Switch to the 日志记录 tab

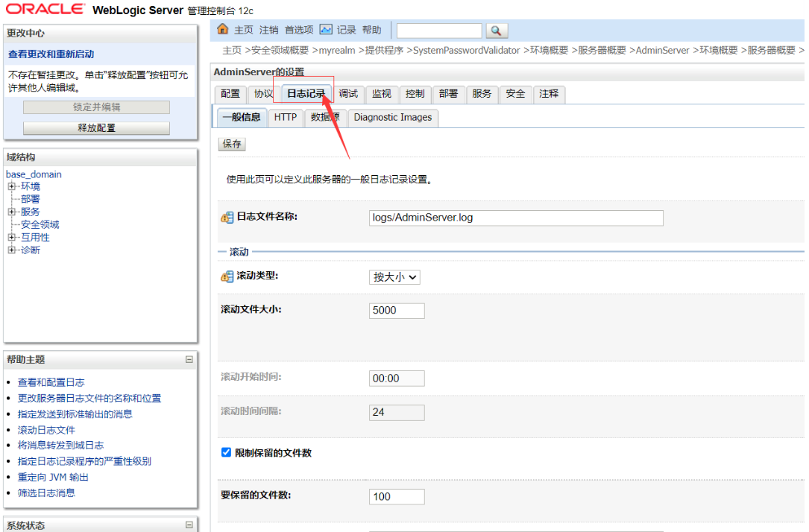[306, 94]
